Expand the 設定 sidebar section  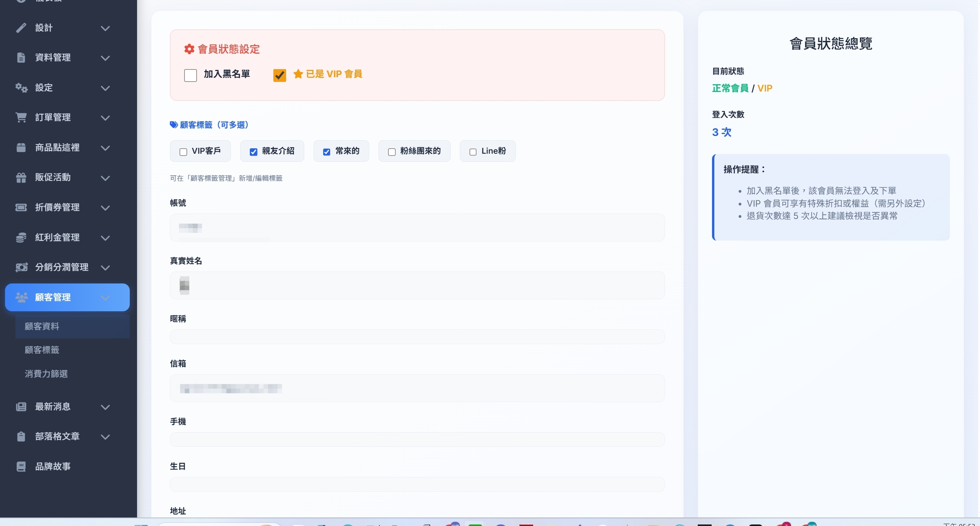(x=105, y=88)
